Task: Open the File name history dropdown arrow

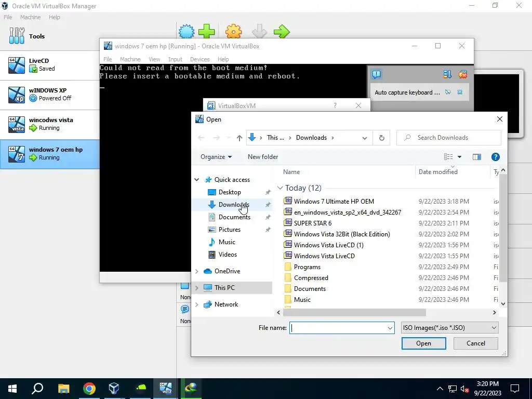Action: click(x=390, y=328)
